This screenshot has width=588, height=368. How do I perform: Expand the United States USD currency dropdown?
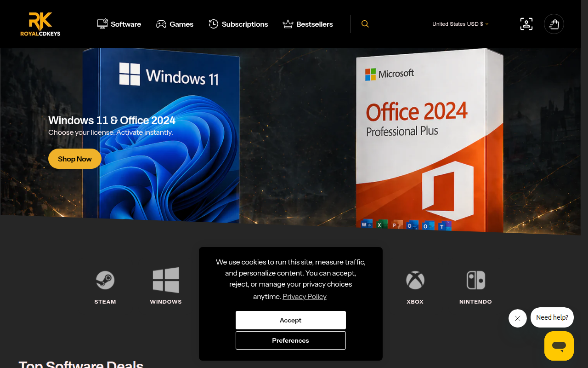point(460,24)
